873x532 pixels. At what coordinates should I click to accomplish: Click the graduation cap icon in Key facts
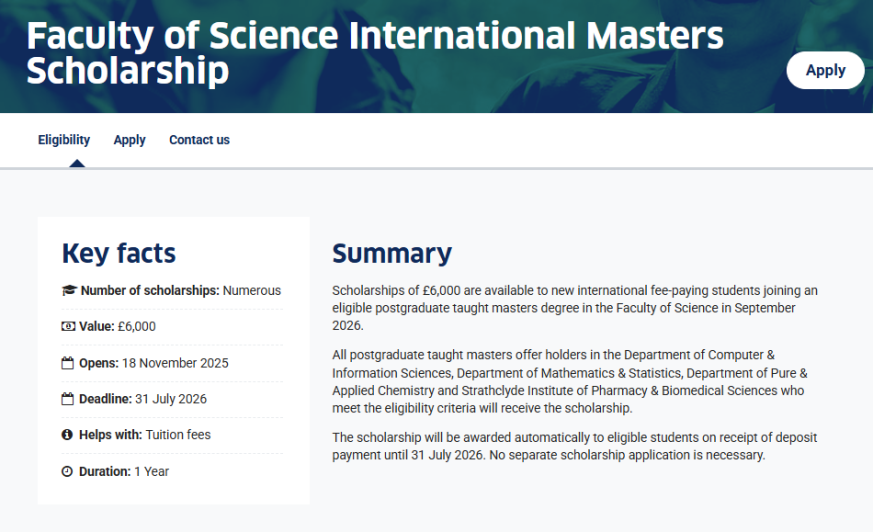point(68,291)
